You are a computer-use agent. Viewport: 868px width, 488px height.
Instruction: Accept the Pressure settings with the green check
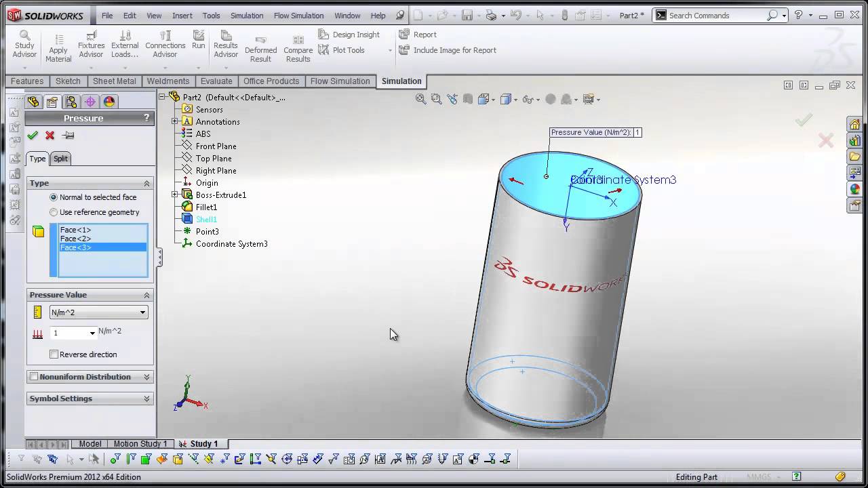pyautogui.click(x=33, y=136)
